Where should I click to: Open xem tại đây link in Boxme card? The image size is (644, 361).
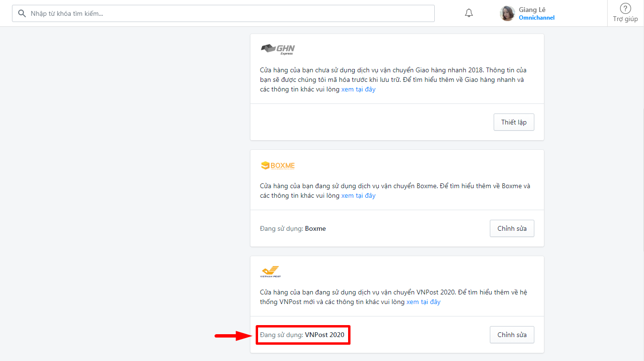(358, 196)
